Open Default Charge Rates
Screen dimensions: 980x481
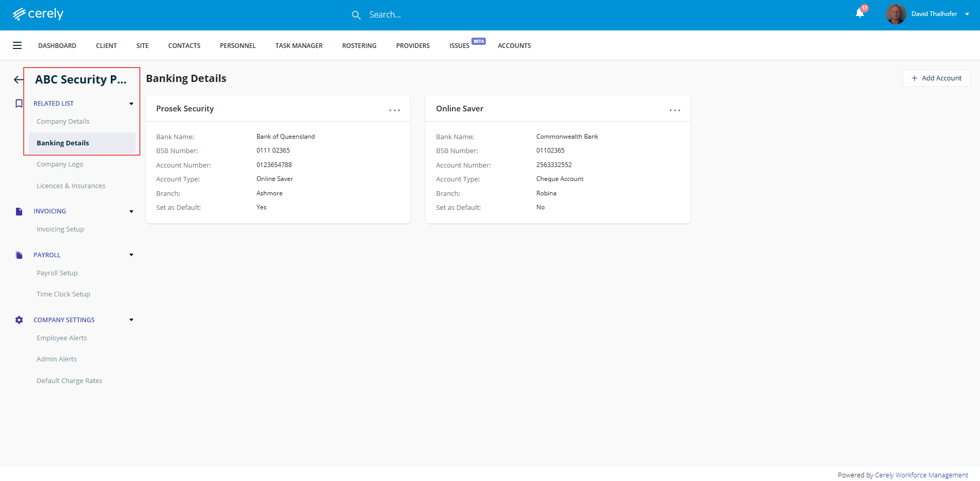[70, 381]
